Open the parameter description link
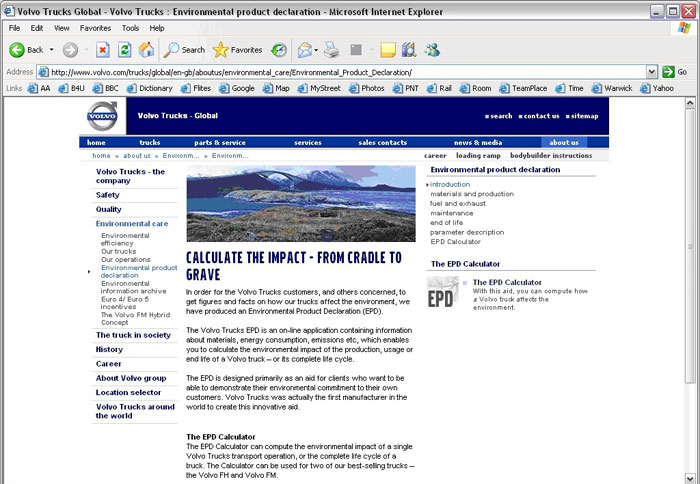The width and height of the screenshot is (700, 484). [467, 232]
